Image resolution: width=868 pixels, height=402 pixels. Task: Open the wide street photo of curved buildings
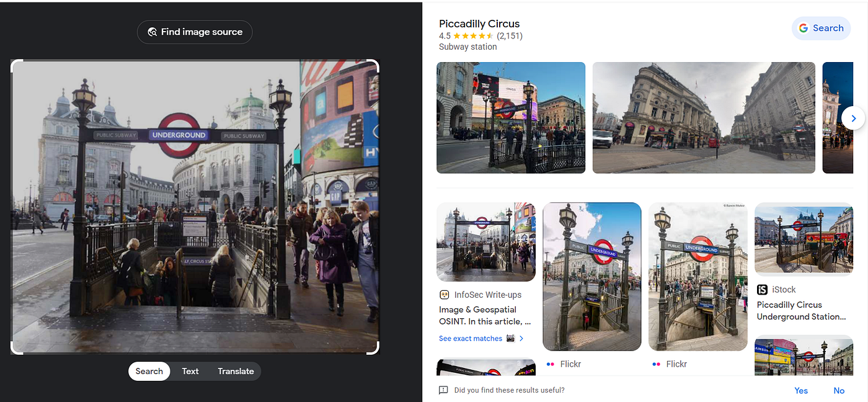click(704, 118)
